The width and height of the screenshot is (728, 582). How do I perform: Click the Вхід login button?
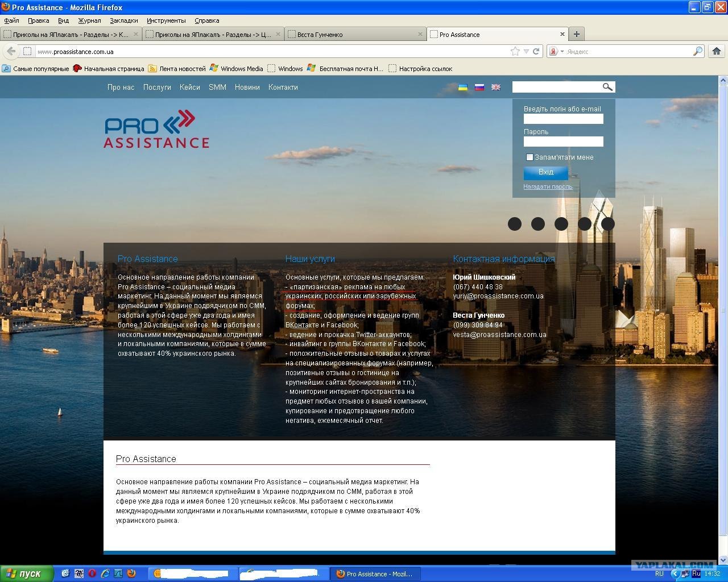pos(545,172)
